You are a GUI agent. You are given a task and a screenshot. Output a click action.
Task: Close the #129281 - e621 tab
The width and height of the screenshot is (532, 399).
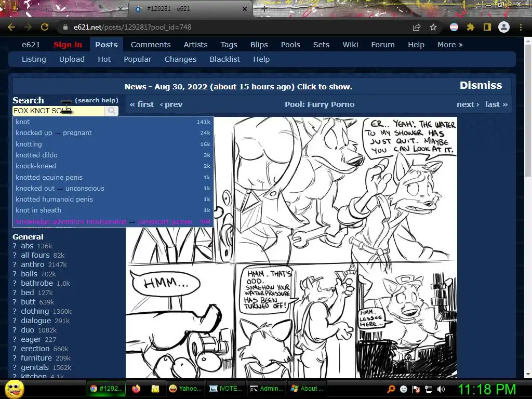pos(245,9)
